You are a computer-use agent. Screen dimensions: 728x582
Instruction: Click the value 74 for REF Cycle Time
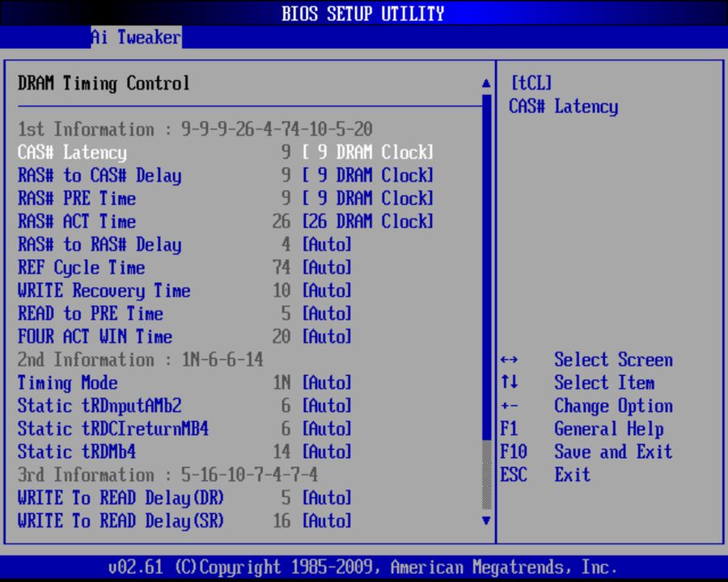coord(281,268)
